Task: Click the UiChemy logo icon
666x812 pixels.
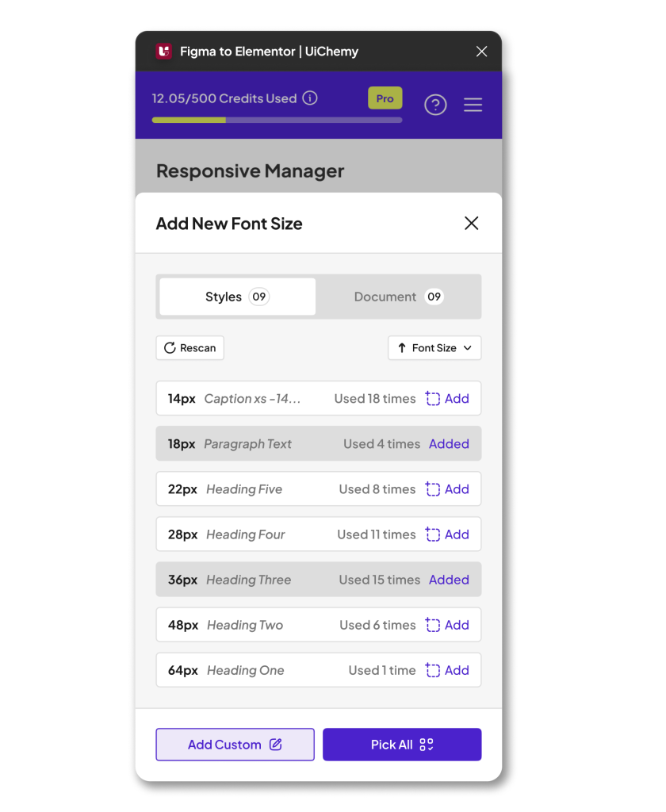Action: click(163, 52)
